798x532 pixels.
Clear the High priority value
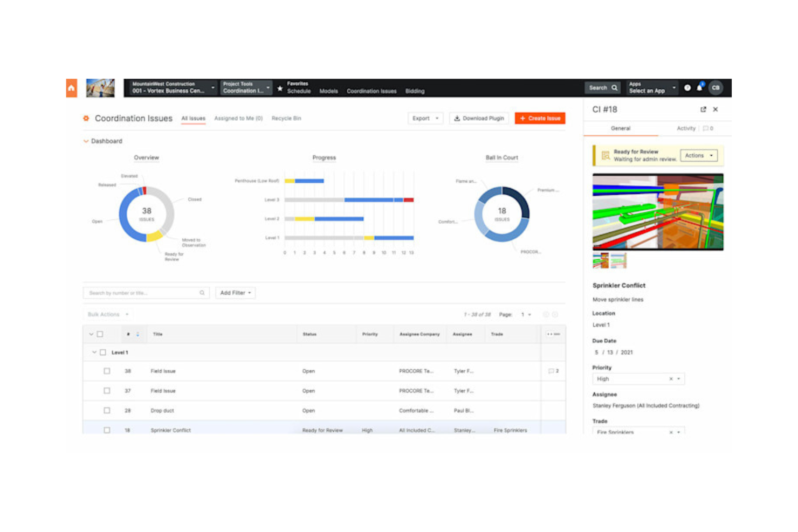[671, 379]
